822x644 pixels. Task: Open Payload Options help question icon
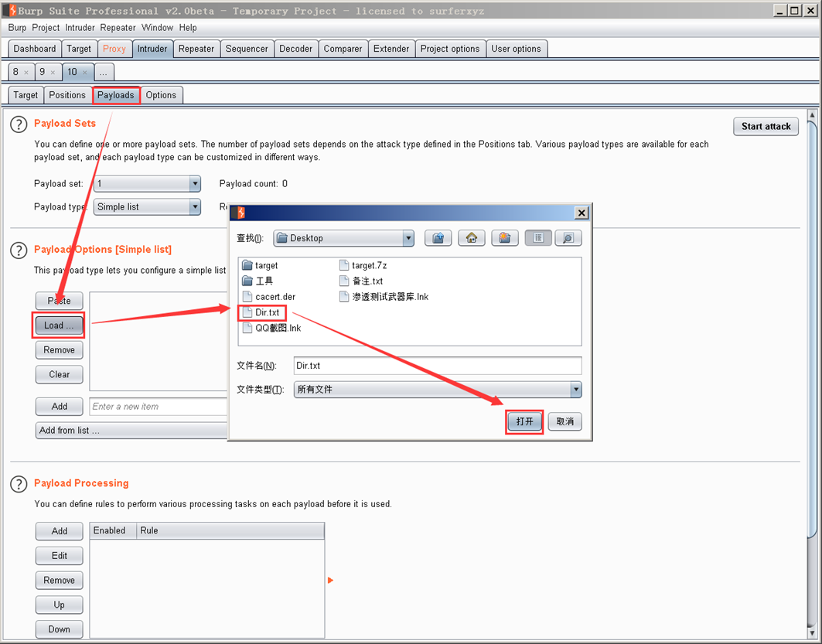pos(19,250)
